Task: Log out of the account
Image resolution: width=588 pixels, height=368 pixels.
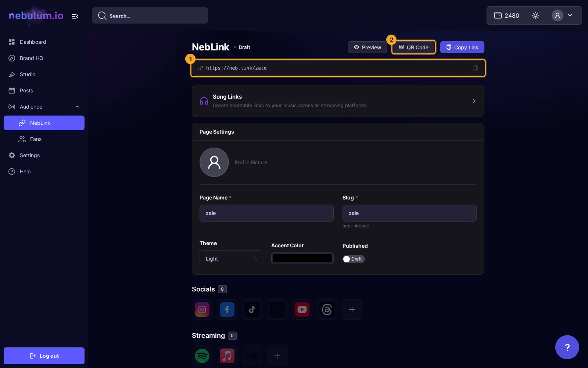Action: coord(44,356)
